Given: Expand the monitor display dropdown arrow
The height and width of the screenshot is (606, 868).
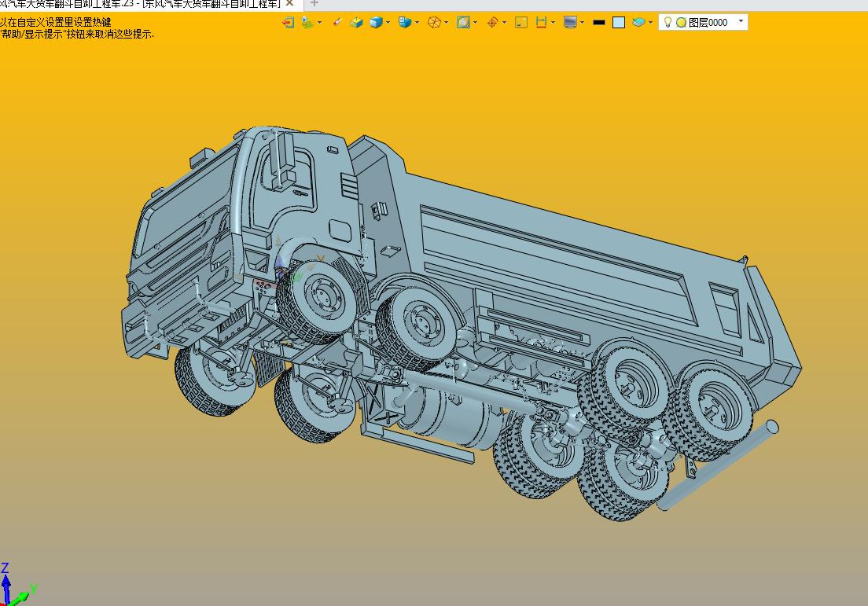Looking at the screenshot, I should coord(582,23).
